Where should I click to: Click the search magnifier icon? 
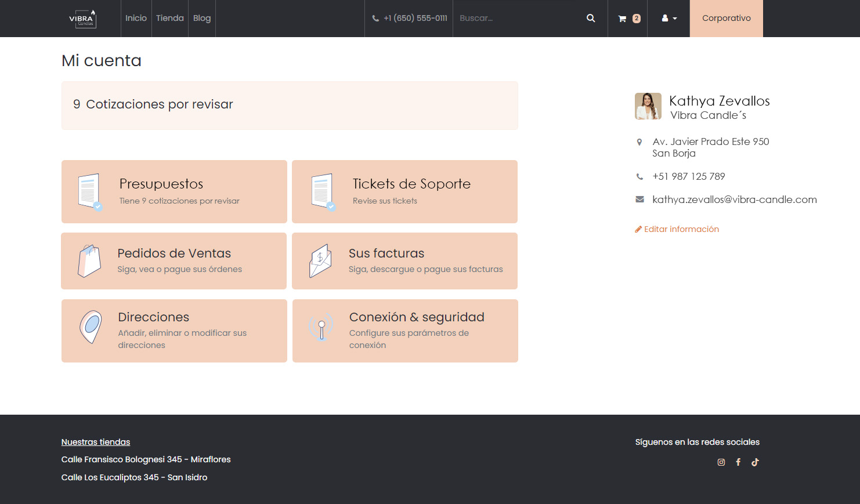tap(590, 18)
